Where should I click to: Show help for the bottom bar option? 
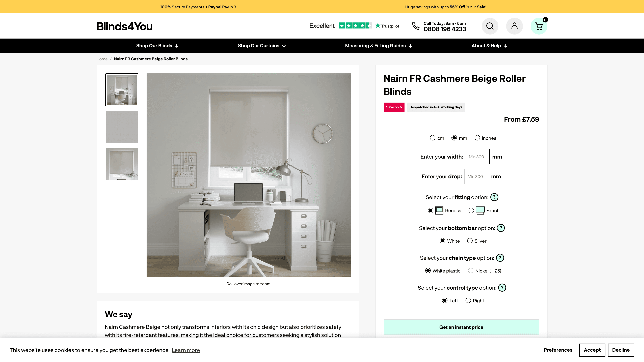coord(500,228)
